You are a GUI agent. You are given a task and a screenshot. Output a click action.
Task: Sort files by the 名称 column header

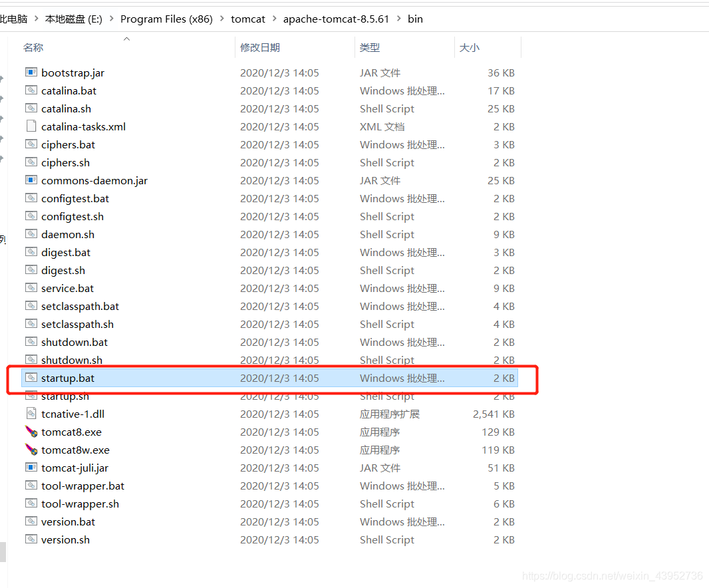point(33,47)
